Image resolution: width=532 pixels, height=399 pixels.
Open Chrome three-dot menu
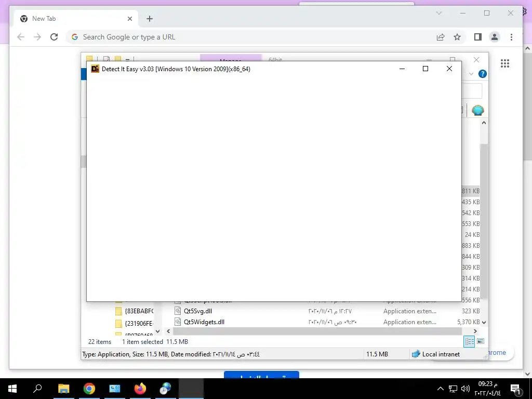point(511,37)
